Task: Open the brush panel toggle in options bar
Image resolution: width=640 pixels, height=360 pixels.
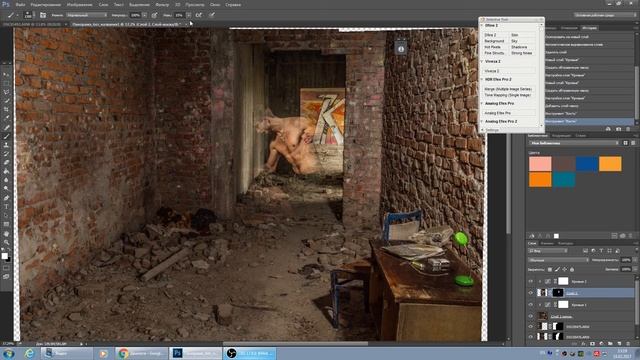Action: pyautogui.click(x=43, y=15)
